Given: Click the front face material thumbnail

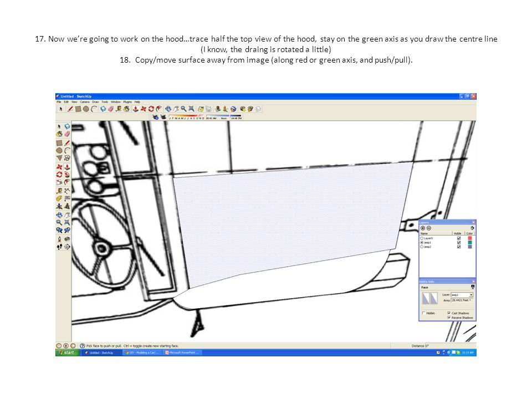Looking at the screenshot, I should coord(426,298).
